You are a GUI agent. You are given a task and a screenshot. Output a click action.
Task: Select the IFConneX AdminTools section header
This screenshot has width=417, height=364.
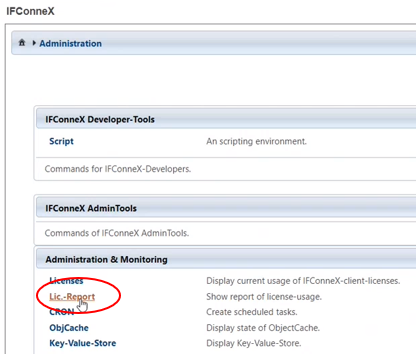226,208
